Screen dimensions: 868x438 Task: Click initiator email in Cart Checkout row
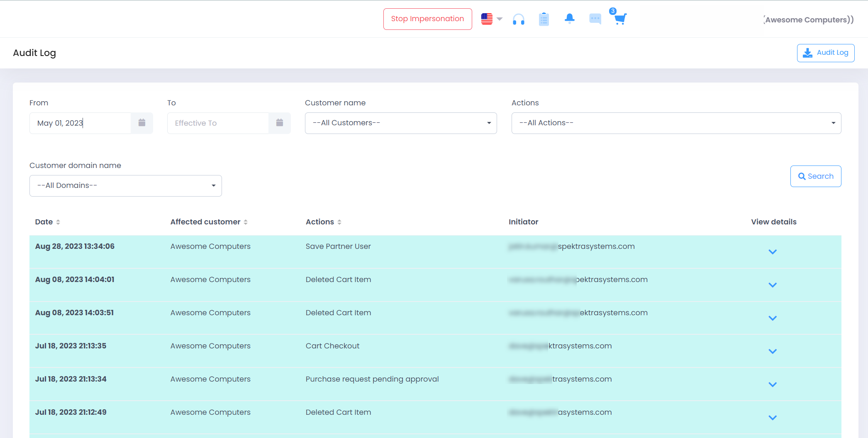[x=560, y=346]
